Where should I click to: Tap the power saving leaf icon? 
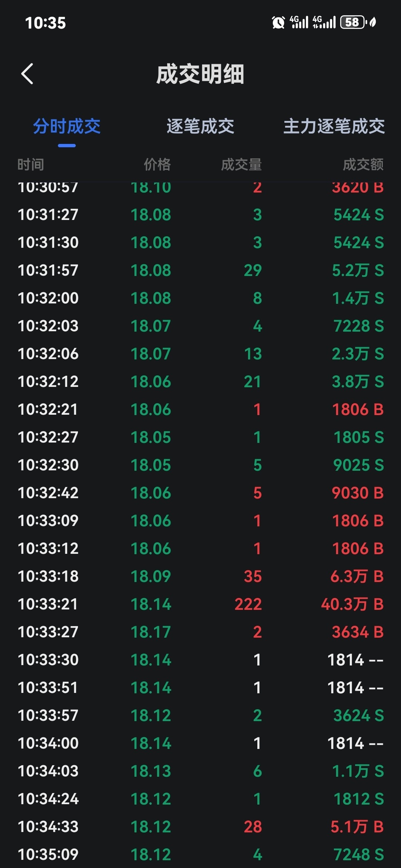[x=373, y=22]
